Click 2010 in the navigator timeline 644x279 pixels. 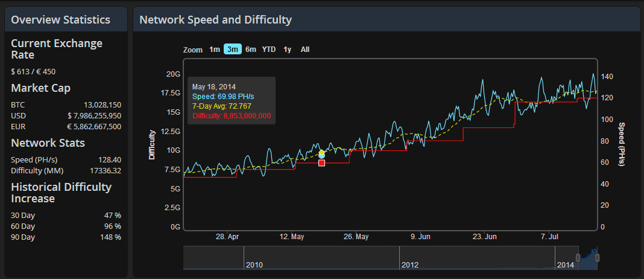pyautogui.click(x=254, y=265)
